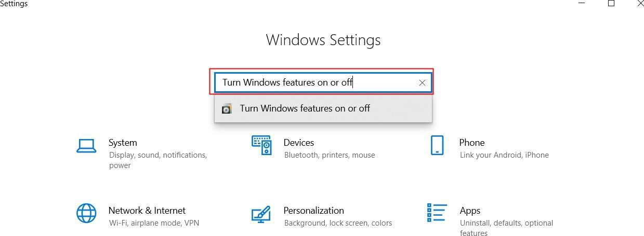Screen dimensions: 644x236
Task: Choose the "Turn Windows features on or off" suggestion
Action: point(323,108)
